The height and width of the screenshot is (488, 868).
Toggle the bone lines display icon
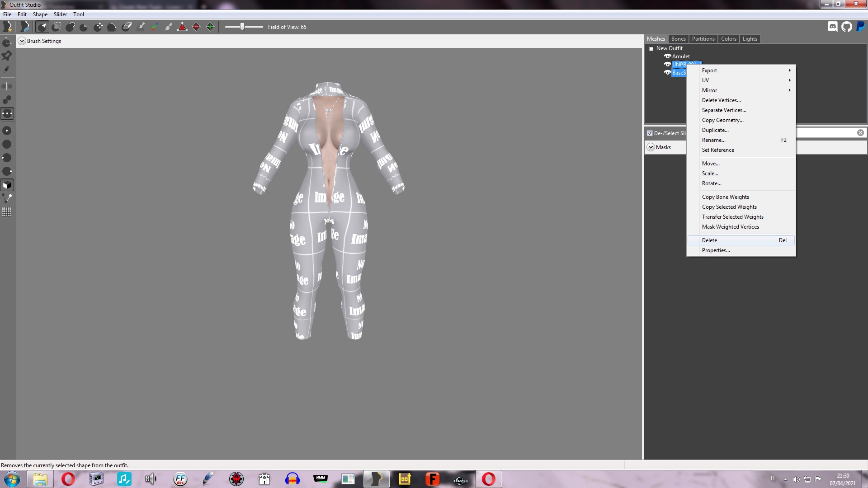pos(7,198)
